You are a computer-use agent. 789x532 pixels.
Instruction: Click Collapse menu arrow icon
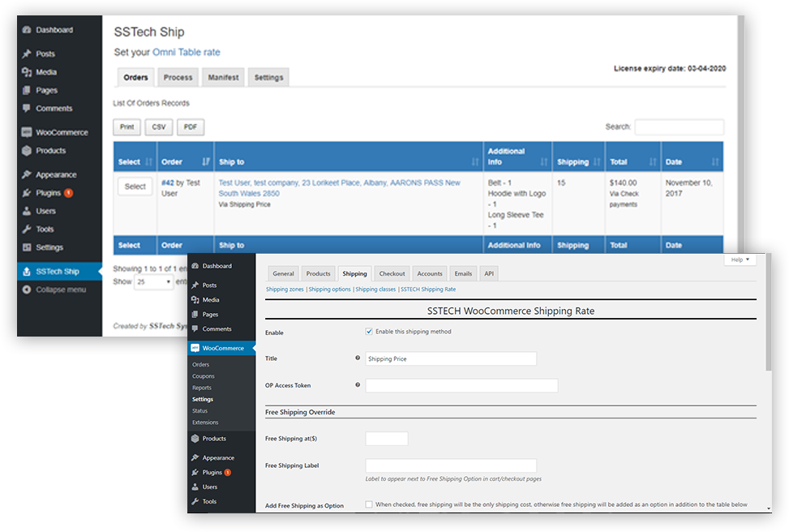click(x=27, y=290)
